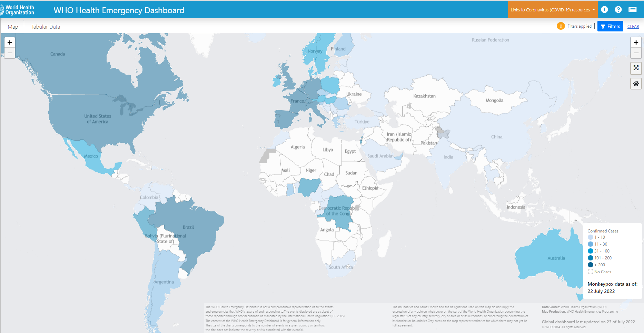Click the news card icon in header
Screen dimensions: 644x333
632,10
